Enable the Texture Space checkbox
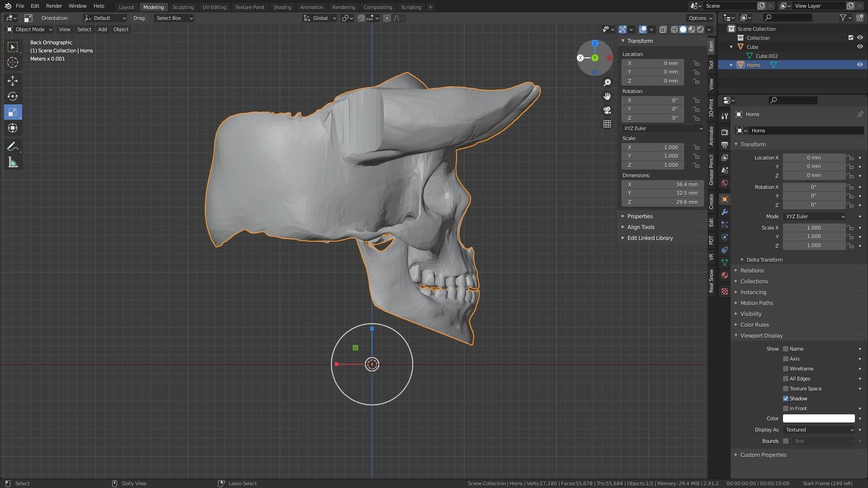Screen dimensions: 868x488 786,389
